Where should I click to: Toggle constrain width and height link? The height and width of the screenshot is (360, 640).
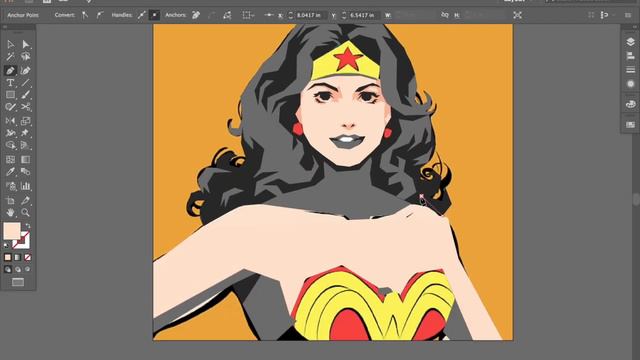pyautogui.click(x=445, y=15)
